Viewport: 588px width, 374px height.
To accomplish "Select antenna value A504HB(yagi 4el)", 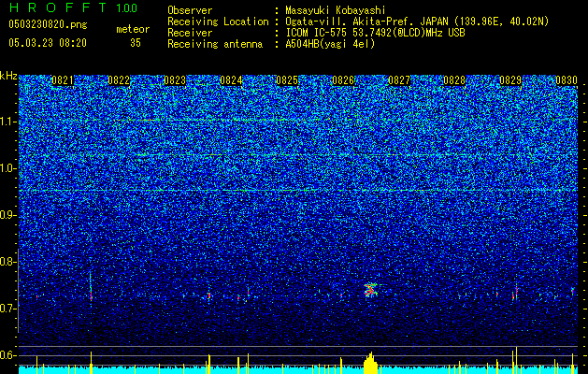I will click(330, 44).
